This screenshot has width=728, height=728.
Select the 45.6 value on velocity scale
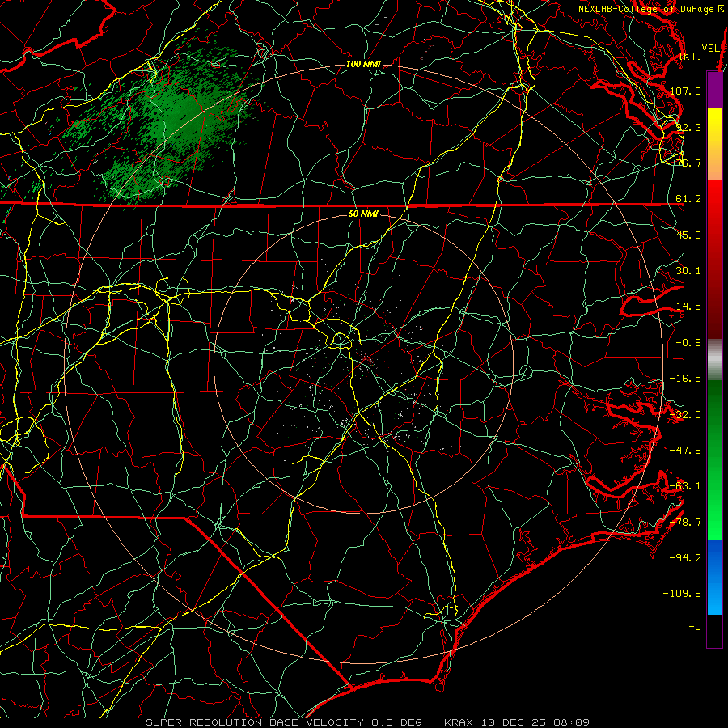pos(688,235)
